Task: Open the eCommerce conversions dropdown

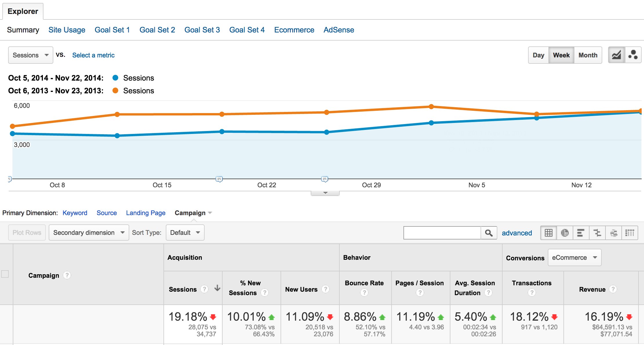Action: tap(574, 257)
